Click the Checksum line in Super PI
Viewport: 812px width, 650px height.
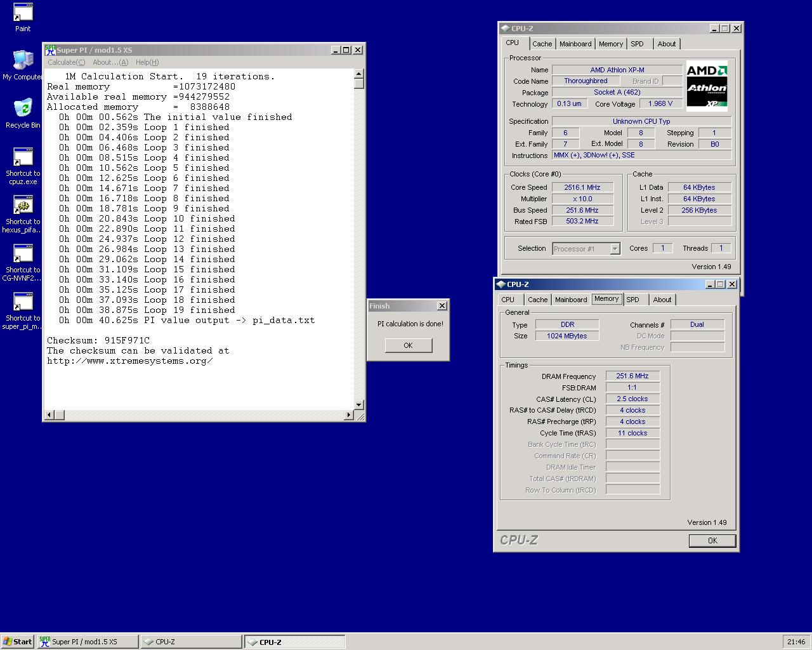[98, 340]
